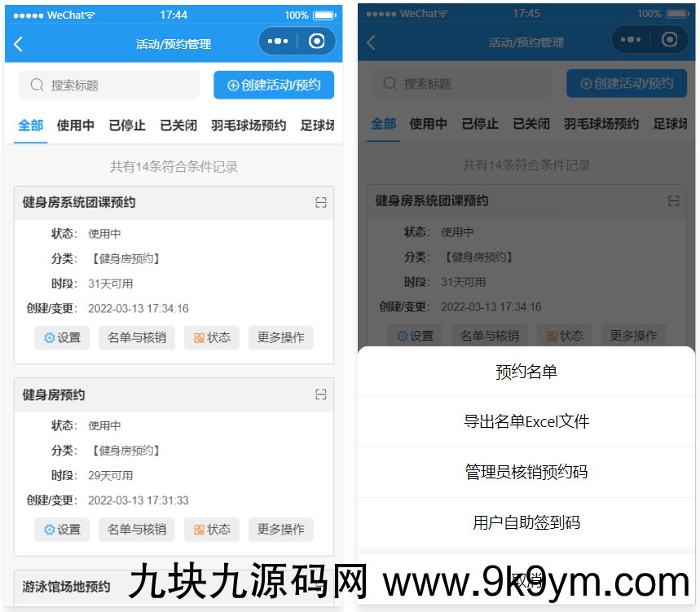Open 设置 for the 健身房预约 card
The image size is (700, 612).
pos(62,530)
